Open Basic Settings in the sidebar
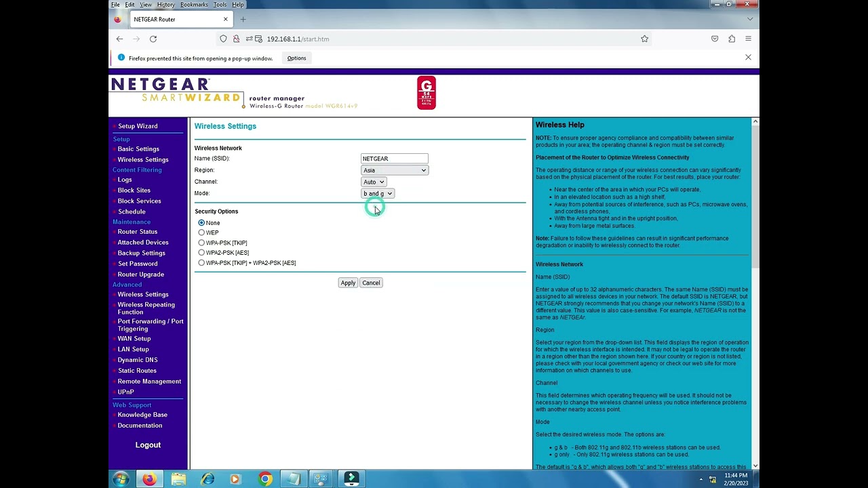 click(x=138, y=149)
